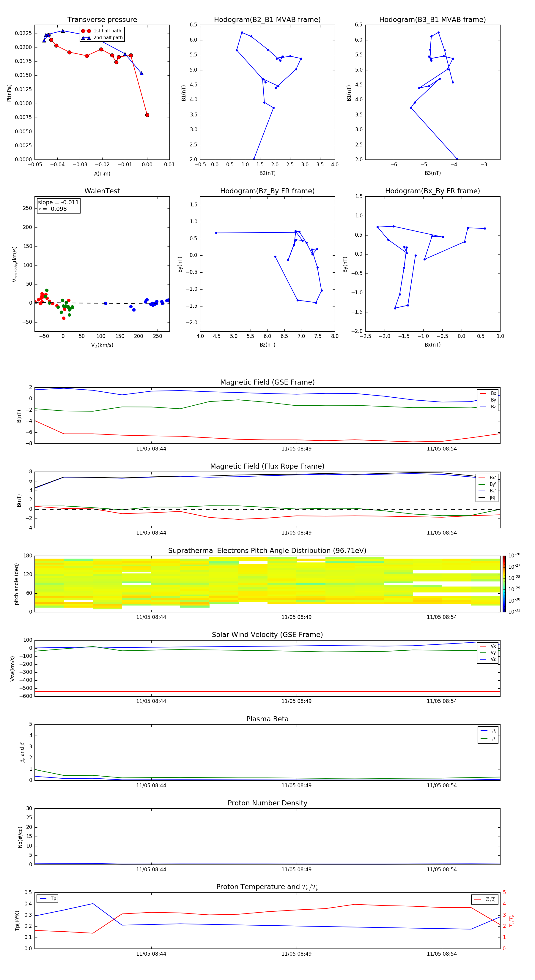Click the "Bz(nT)" x-axis label

point(267,345)
